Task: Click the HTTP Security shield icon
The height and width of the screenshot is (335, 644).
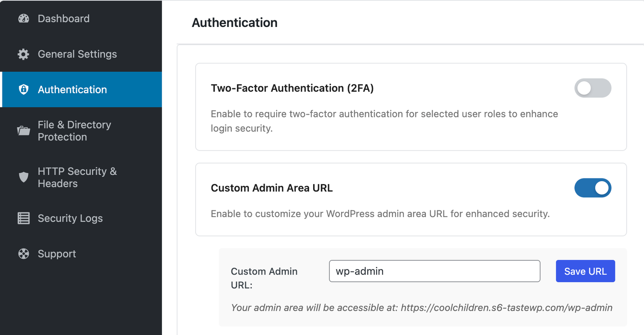Action: (24, 177)
